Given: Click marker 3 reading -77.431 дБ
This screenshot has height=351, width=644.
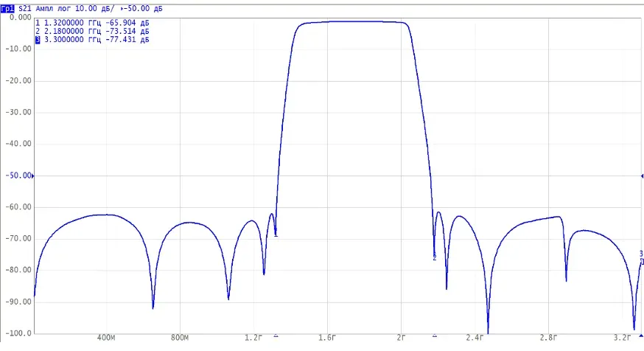Looking at the screenshot, I should click(x=127, y=40).
